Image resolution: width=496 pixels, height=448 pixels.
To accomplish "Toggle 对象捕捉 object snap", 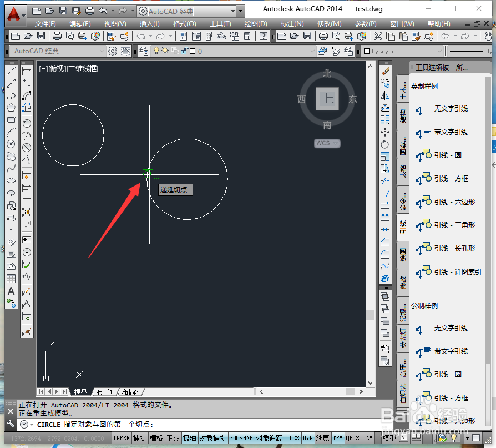I will click(213, 438).
